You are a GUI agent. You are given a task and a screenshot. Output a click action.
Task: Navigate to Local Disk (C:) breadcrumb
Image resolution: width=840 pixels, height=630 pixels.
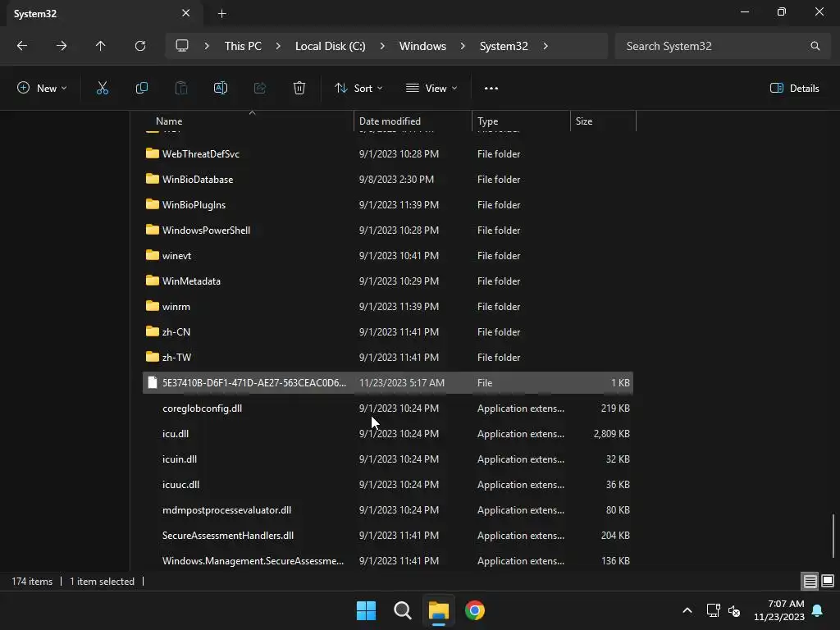tap(331, 46)
